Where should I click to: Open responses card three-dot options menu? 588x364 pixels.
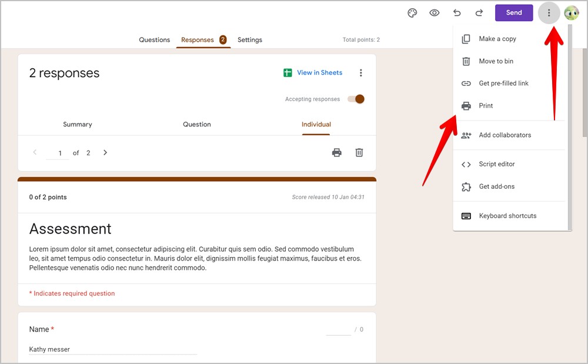tap(361, 73)
